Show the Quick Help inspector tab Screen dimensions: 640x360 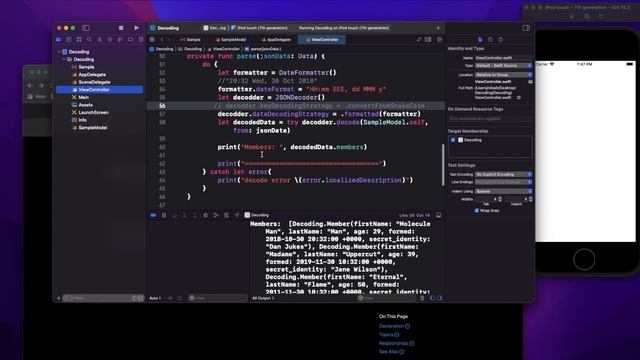[500, 40]
